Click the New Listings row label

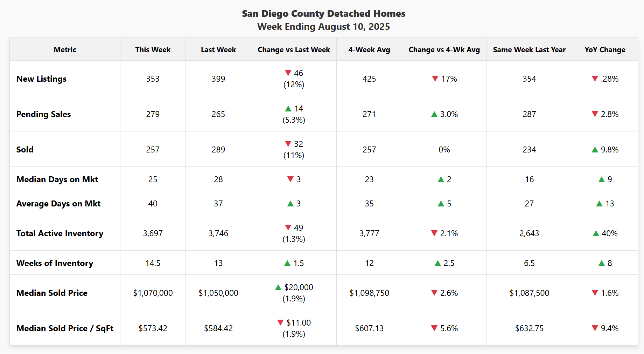41,79
